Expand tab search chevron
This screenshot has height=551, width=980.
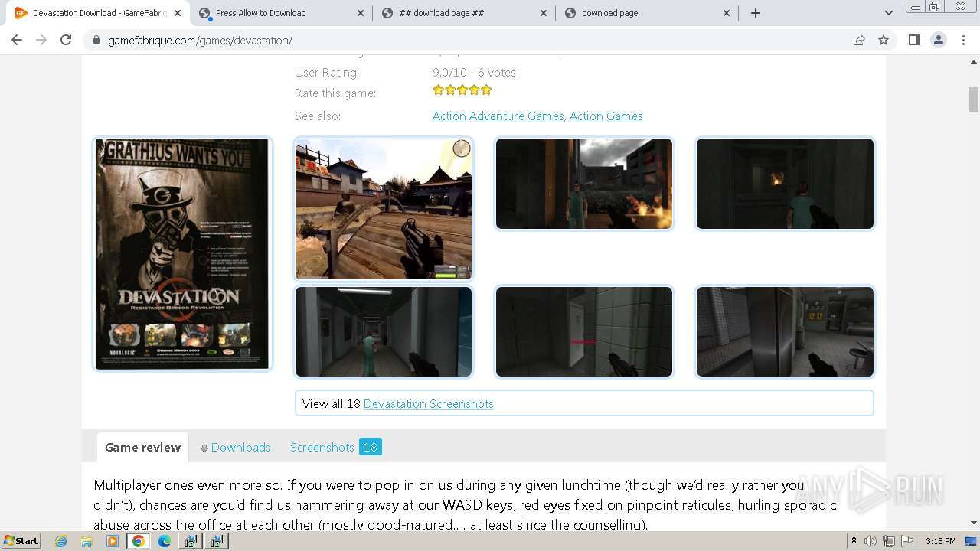[889, 13]
